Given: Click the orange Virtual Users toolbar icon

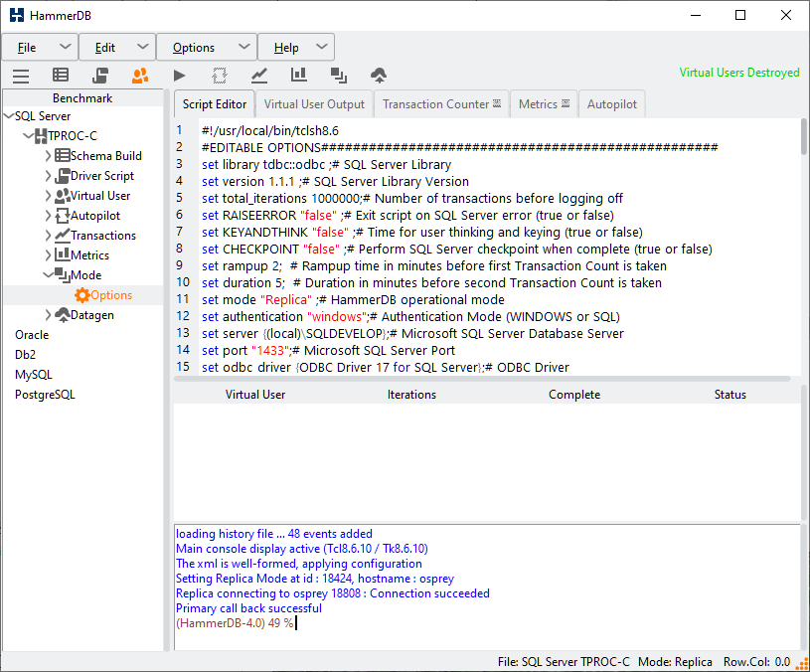Looking at the screenshot, I should [139, 75].
